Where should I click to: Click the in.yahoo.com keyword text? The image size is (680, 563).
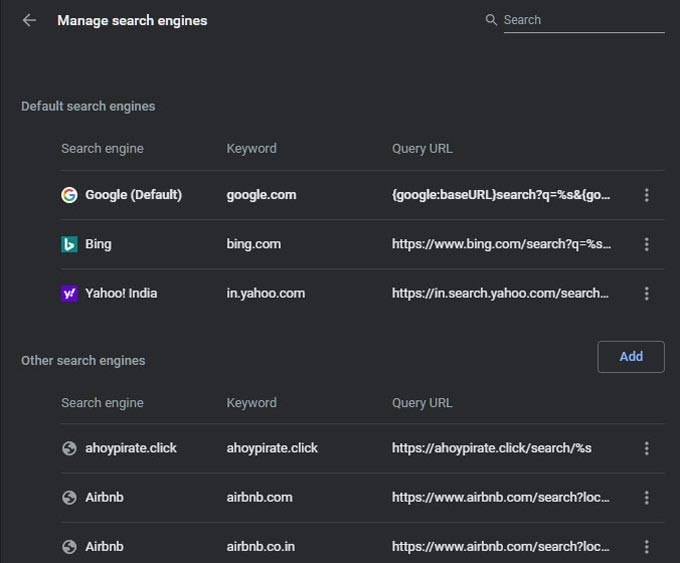(x=265, y=293)
